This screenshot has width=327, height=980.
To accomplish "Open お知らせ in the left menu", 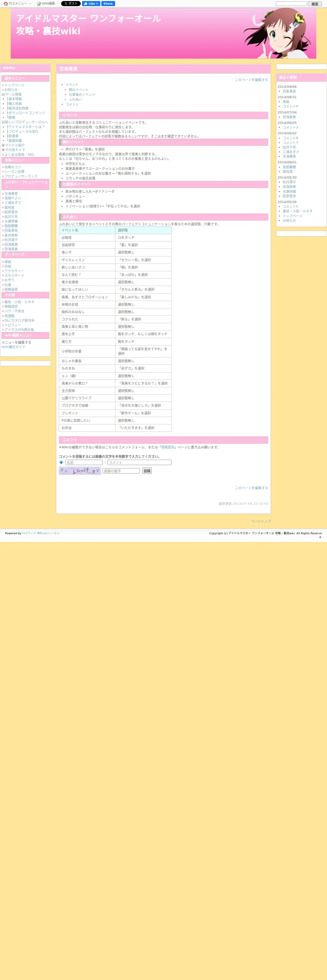I will pyautogui.click(x=11, y=90).
